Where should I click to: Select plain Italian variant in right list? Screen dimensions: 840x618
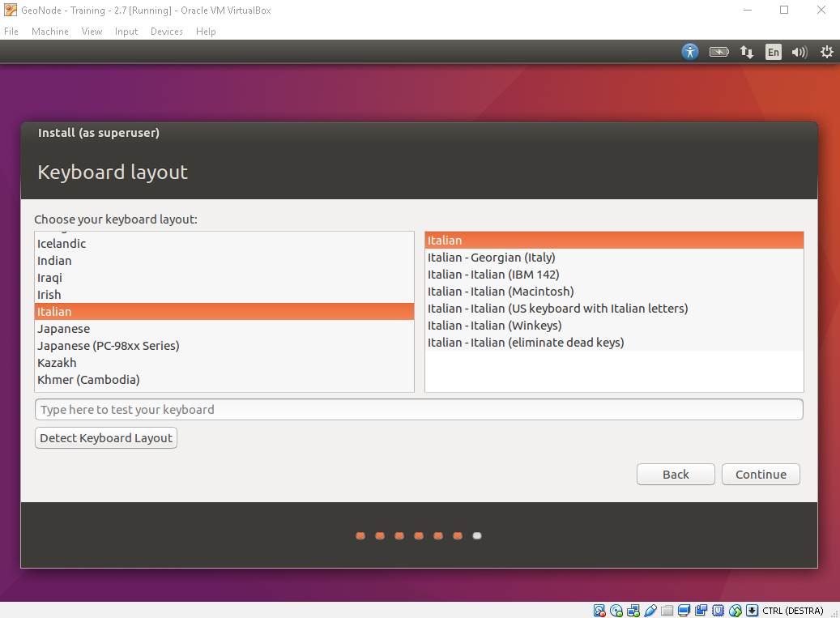point(615,241)
